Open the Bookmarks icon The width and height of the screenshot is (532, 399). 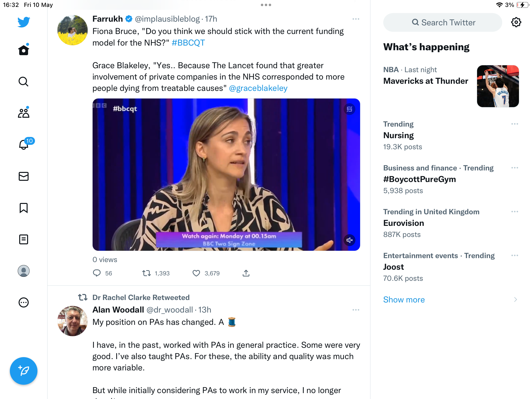pyautogui.click(x=24, y=208)
